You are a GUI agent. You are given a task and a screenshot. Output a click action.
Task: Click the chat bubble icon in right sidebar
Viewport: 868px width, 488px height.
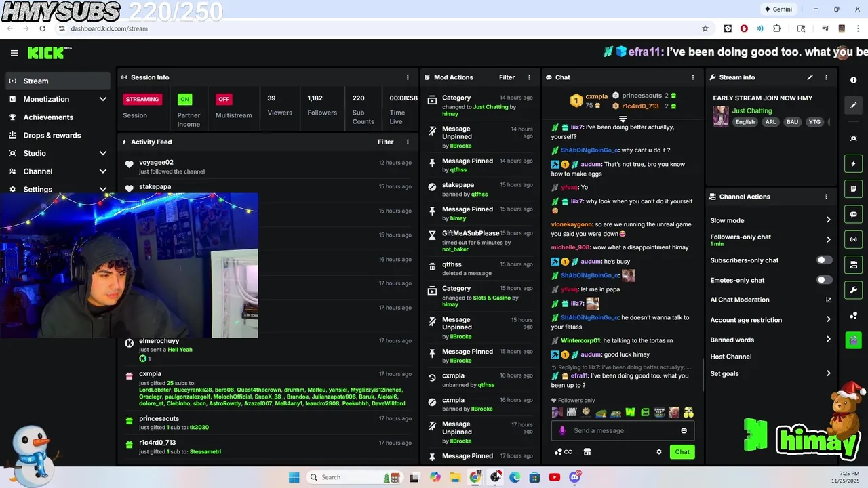point(853,214)
